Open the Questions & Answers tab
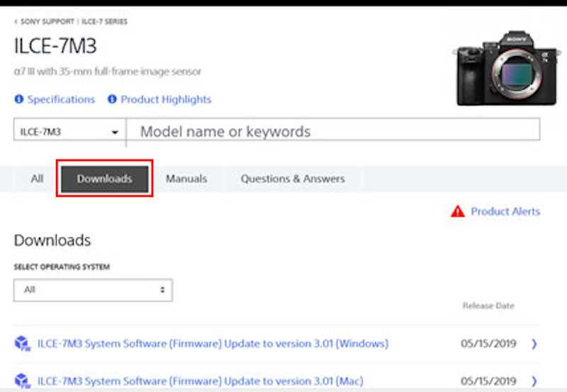The height and width of the screenshot is (392, 567). click(293, 179)
